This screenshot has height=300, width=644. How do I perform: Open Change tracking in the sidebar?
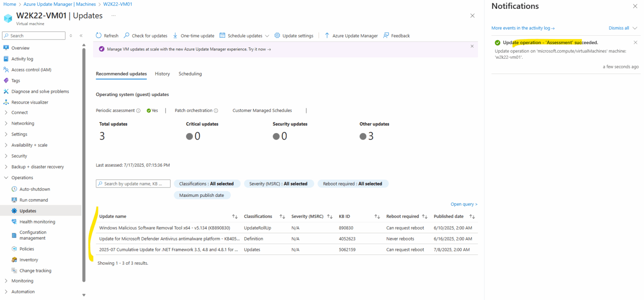tap(35, 270)
